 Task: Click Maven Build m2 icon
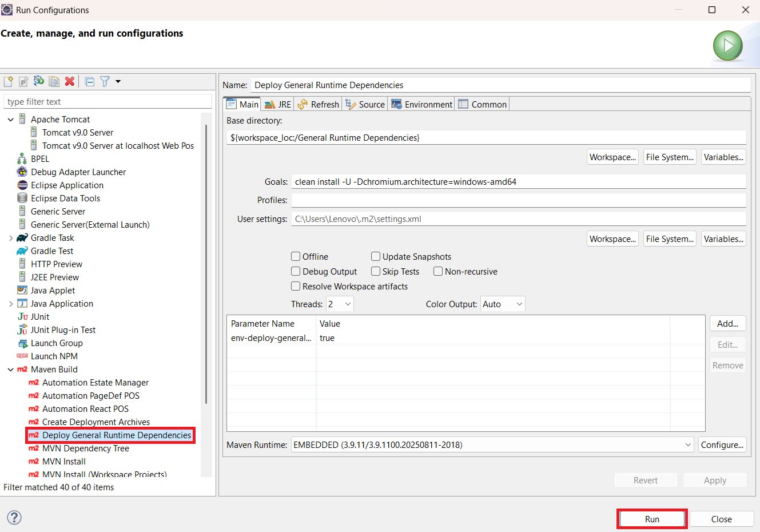pyautogui.click(x=22, y=369)
